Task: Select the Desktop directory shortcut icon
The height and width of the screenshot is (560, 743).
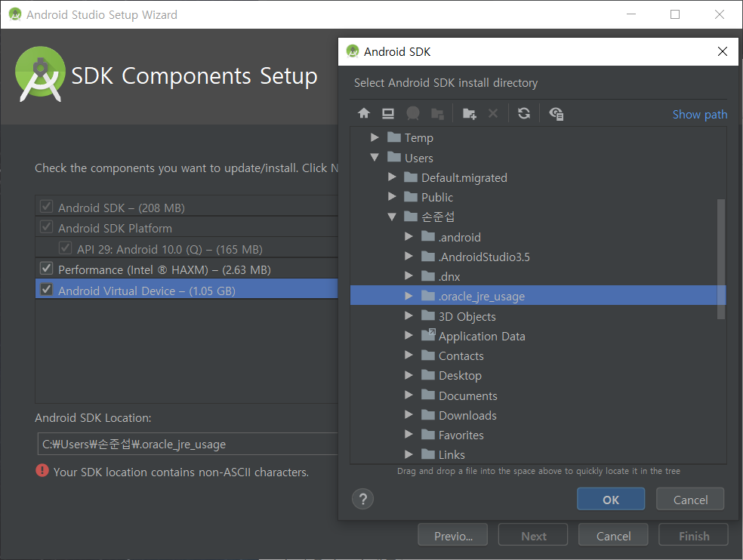Action: [x=388, y=113]
